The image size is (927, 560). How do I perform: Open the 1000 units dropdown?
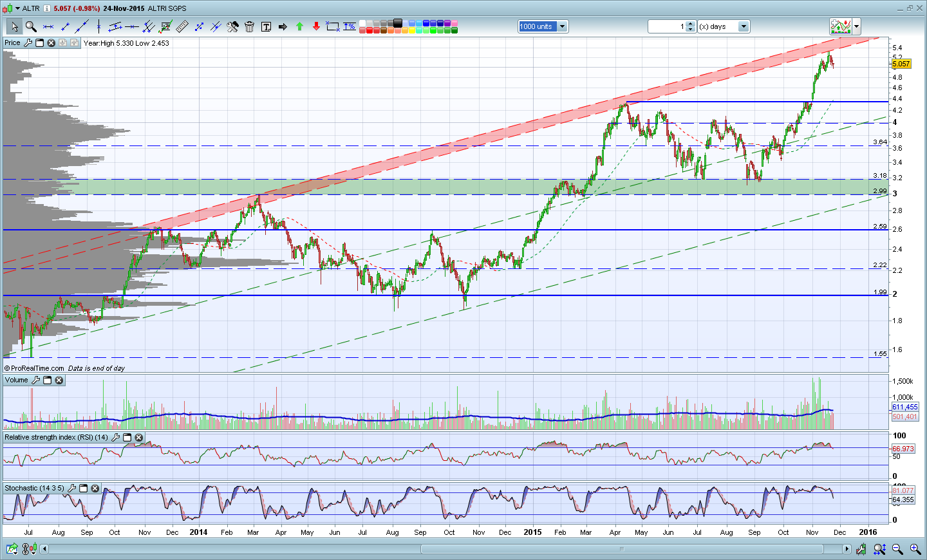coord(543,26)
